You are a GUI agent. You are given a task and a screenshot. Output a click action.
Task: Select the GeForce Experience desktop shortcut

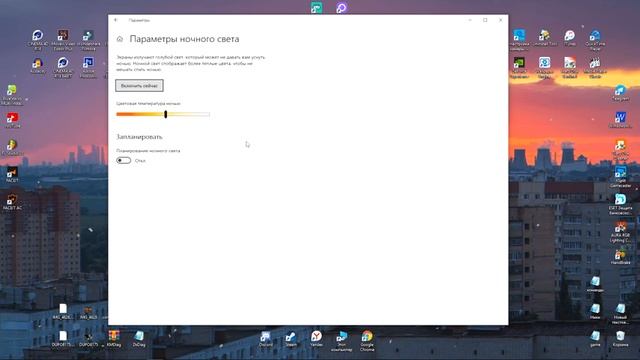click(519, 67)
